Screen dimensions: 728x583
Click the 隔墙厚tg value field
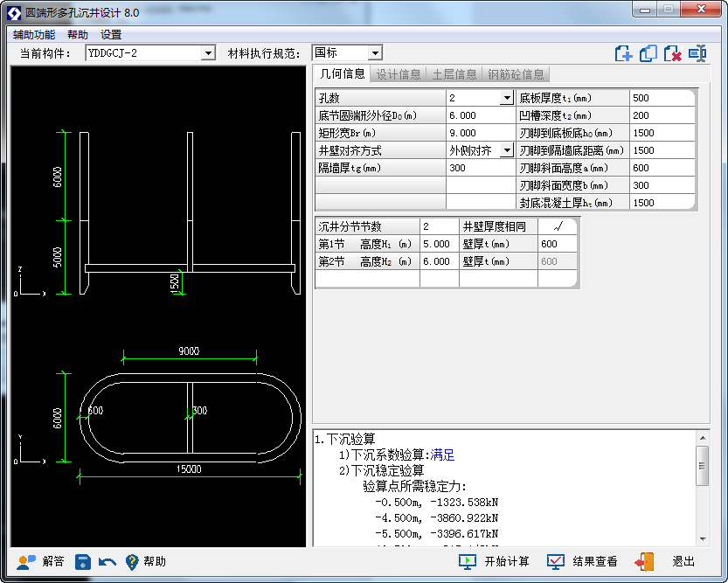[481, 168]
